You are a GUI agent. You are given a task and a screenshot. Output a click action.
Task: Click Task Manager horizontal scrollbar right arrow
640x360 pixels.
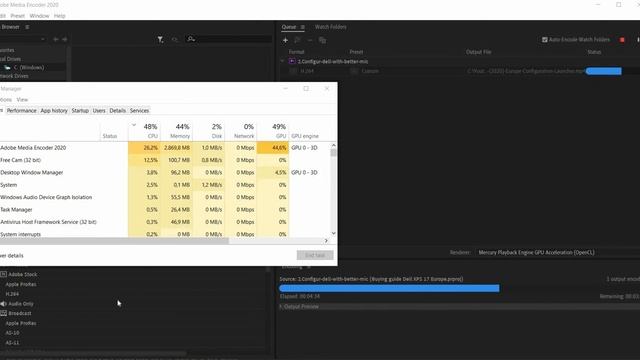point(326,241)
